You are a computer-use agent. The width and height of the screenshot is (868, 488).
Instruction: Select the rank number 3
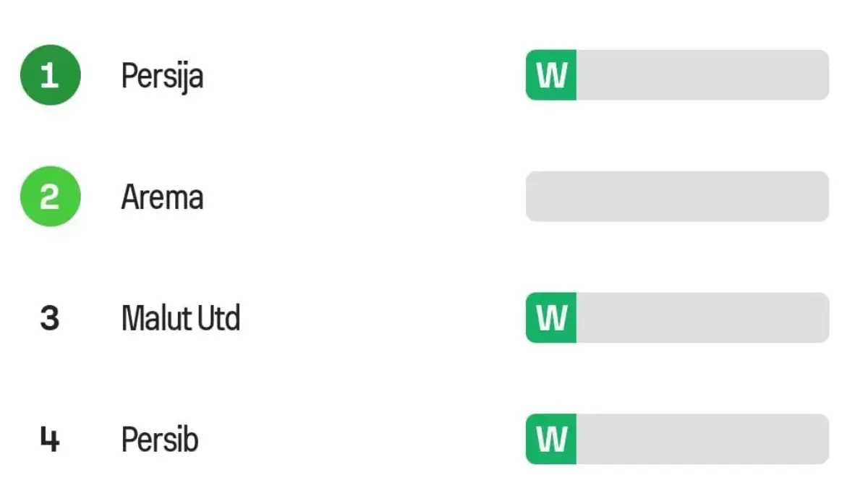point(49,318)
